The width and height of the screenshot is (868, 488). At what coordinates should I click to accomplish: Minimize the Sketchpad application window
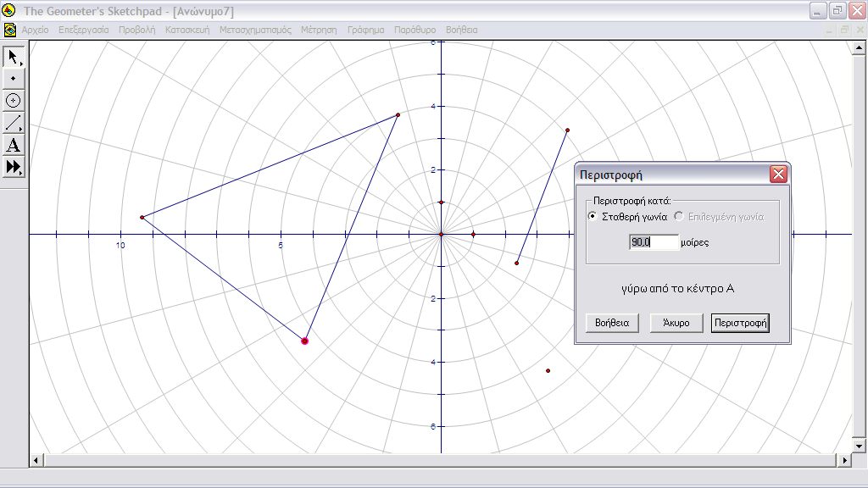(x=818, y=10)
